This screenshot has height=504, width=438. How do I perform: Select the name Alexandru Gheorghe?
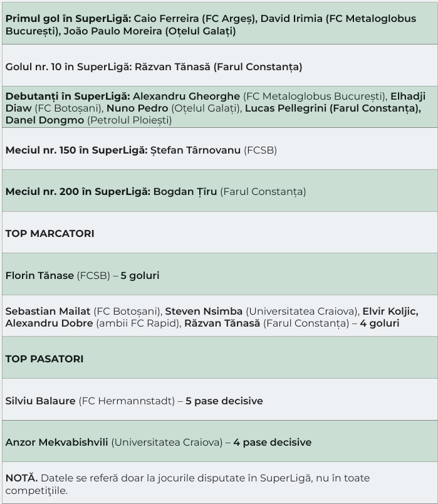[x=186, y=96]
